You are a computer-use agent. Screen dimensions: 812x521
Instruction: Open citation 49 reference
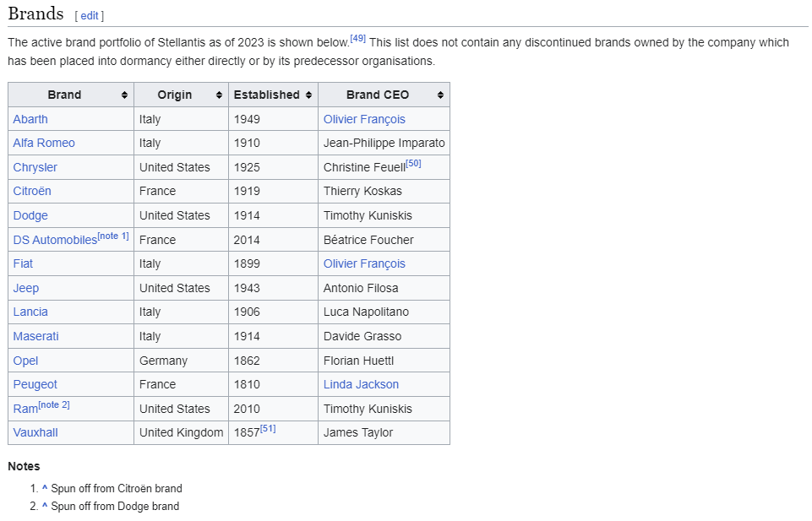click(358, 38)
